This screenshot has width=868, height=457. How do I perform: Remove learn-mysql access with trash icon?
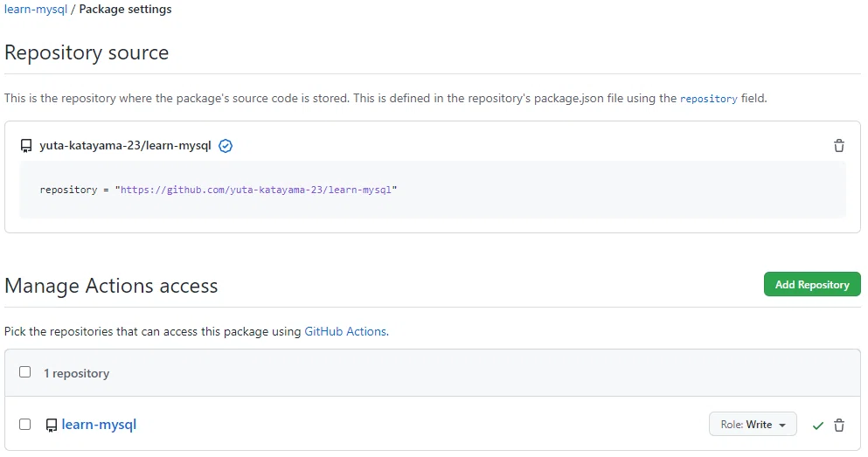(838, 425)
